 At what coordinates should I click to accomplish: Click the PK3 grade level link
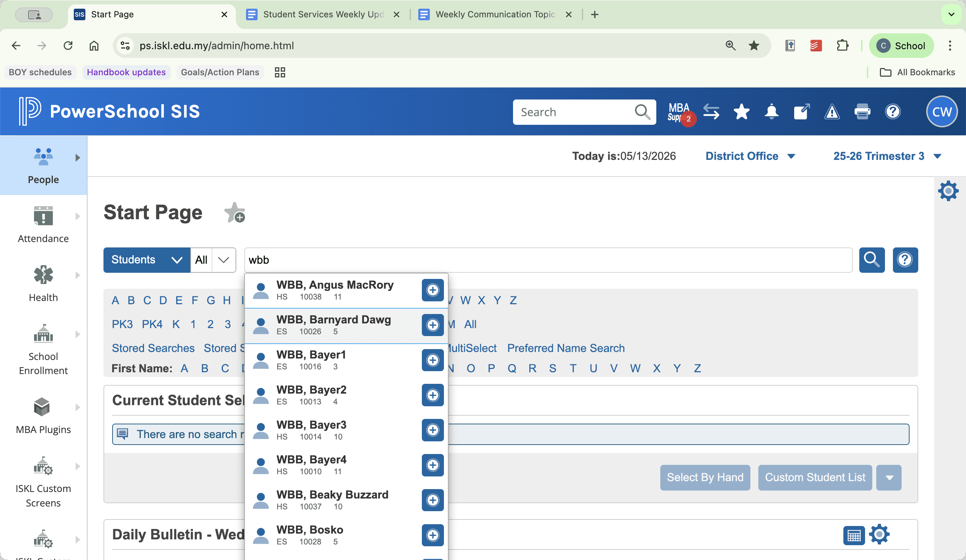122,324
